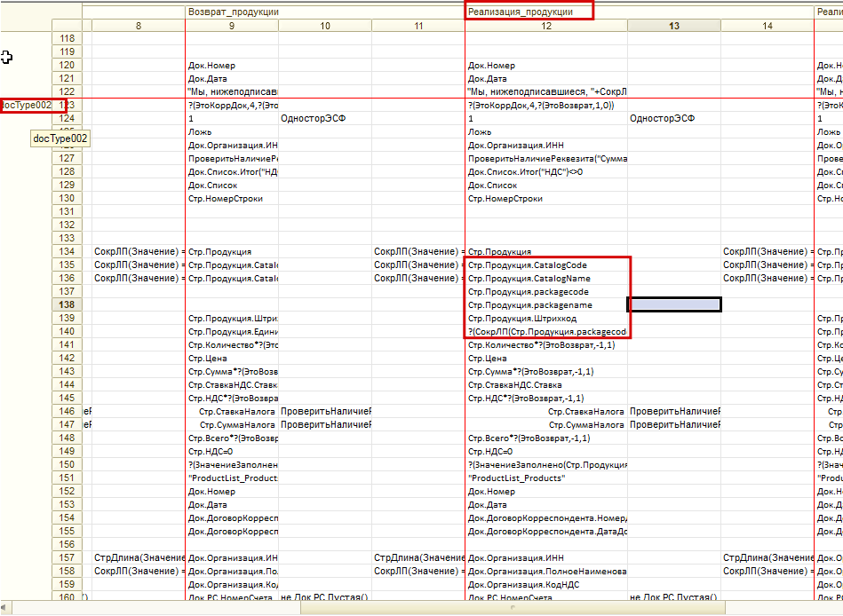843x616 pixels.
Task: Click the horizontal scrollbar thumb at bottom
Action: (512, 608)
